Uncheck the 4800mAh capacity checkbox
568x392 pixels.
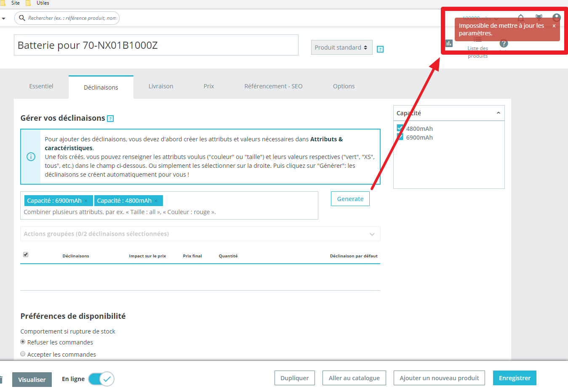(400, 128)
